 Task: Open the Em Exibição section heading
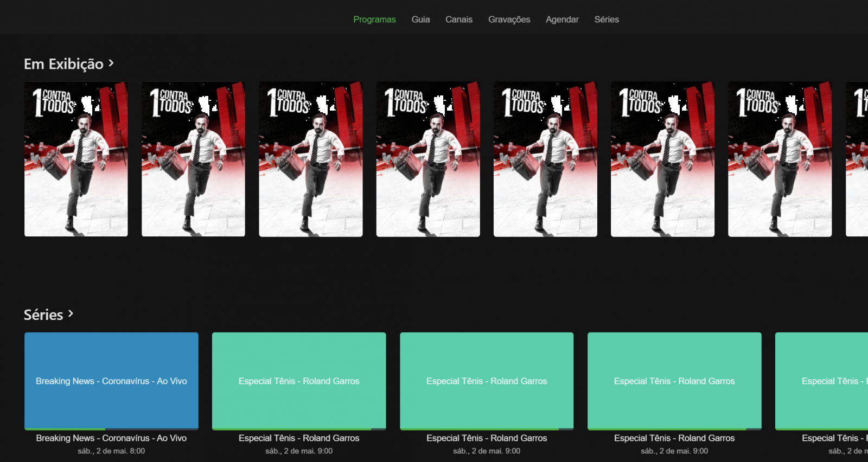pos(63,64)
